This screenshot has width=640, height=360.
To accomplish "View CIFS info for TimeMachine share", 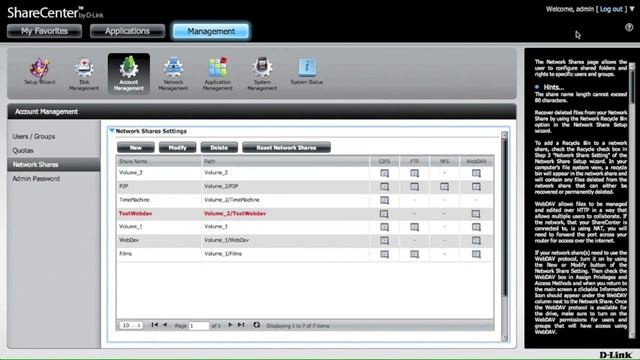I will click(384, 200).
